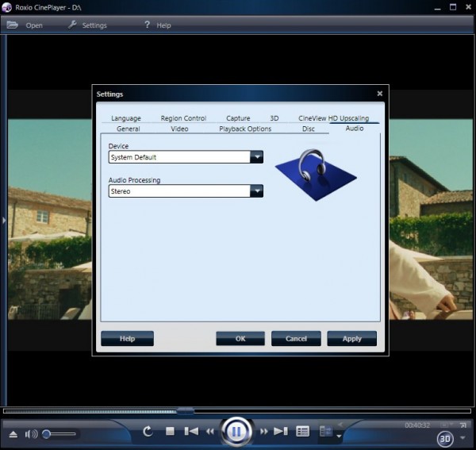This screenshot has width=476, height=450.
Task: Mute audio with the speaker icon
Action: 31,434
